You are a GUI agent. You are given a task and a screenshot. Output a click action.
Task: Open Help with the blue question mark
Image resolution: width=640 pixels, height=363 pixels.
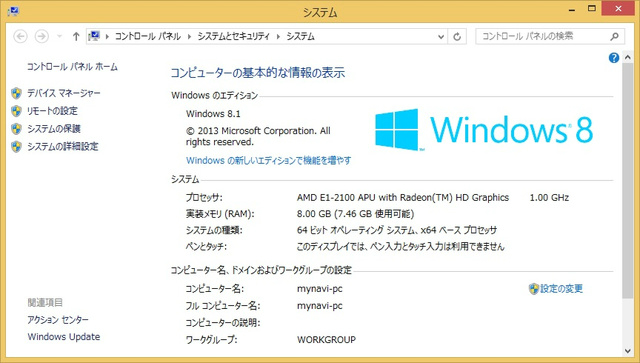[x=613, y=58]
